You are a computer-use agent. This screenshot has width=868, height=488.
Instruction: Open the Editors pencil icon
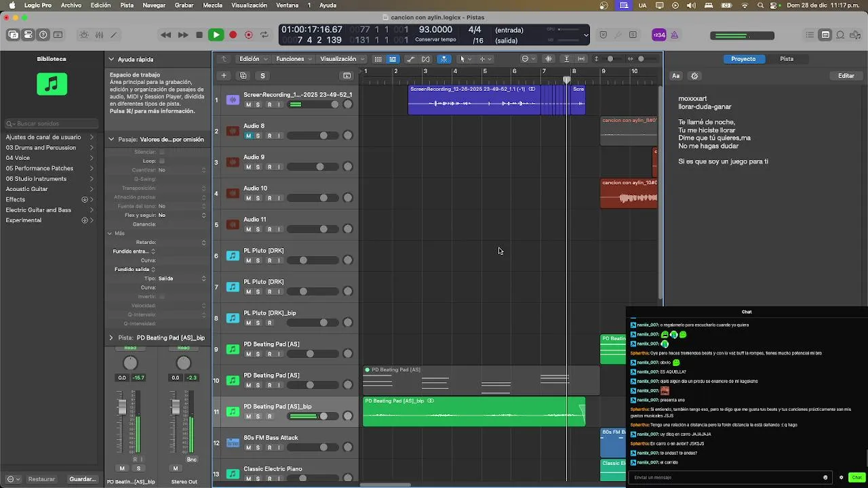point(113,35)
